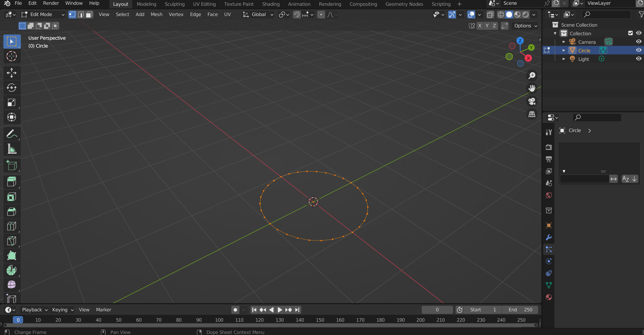Open the Render menu

pyautogui.click(x=51, y=3)
